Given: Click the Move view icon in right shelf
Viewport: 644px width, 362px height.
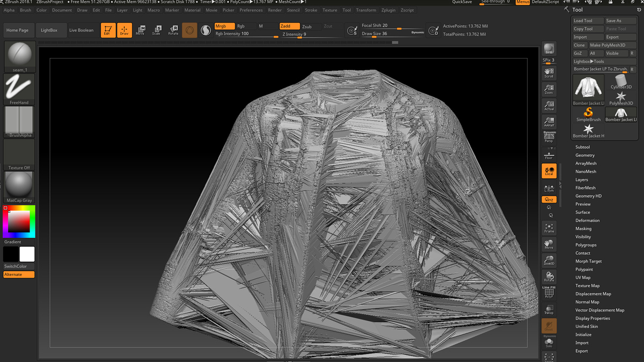Looking at the screenshot, I should [549, 245].
